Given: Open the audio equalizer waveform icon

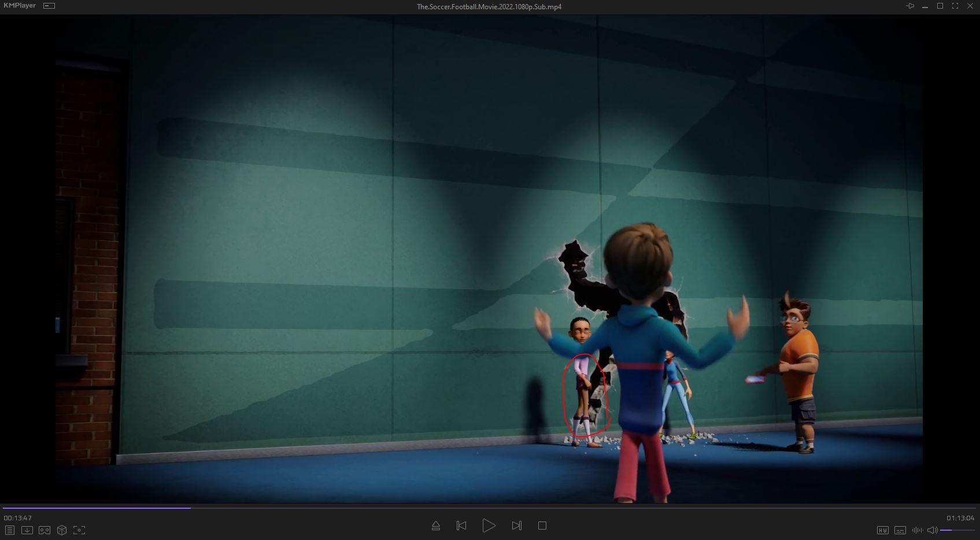Looking at the screenshot, I should (917, 530).
